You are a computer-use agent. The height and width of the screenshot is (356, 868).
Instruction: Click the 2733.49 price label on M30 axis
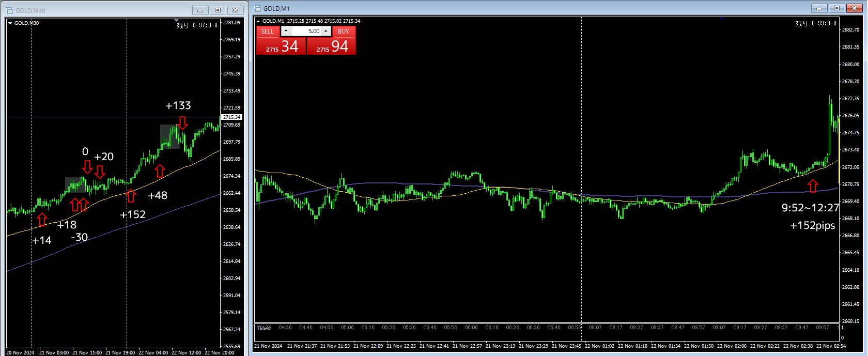click(231, 91)
